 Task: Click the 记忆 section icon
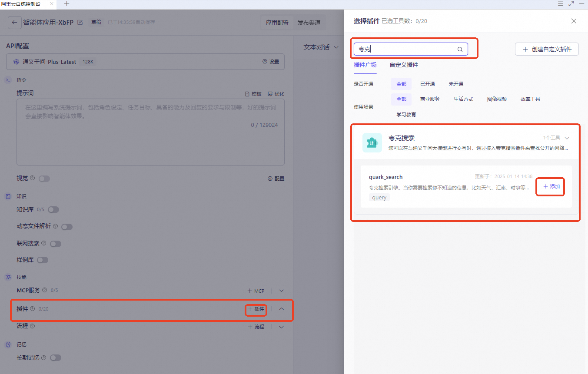[8, 344]
